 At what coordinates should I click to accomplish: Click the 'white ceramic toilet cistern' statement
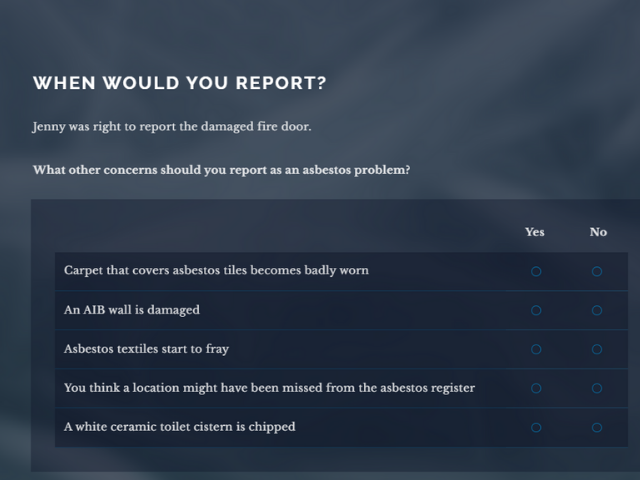pos(180,427)
